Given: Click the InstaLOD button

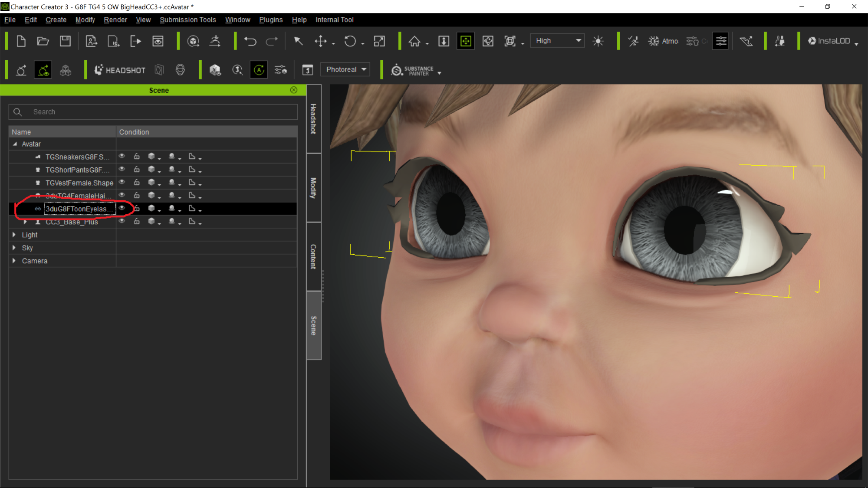Looking at the screenshot, I should tap(829, 41).
